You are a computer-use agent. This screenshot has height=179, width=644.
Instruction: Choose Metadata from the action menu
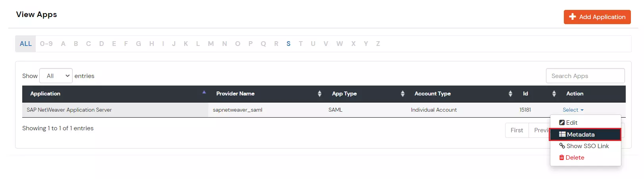click(585, 135)
